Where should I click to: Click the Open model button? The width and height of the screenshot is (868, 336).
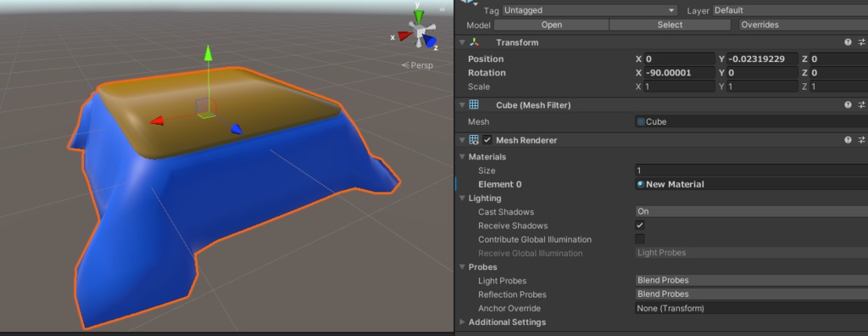(551, 25)
